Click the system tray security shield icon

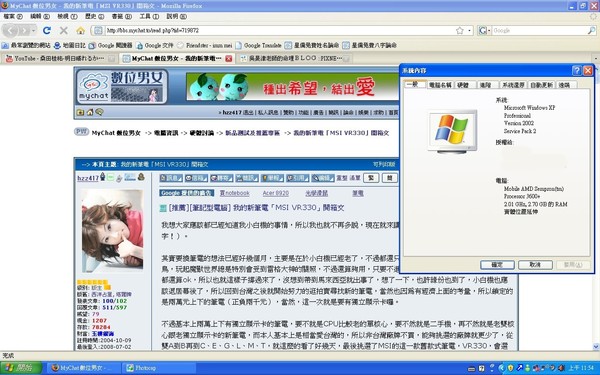(510, 368)
